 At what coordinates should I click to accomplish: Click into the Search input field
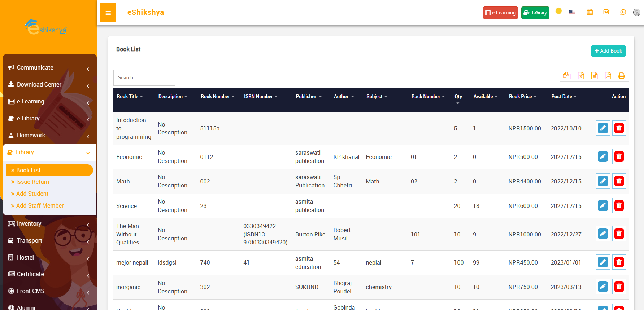pyautogui.click(x=144, y=78)
